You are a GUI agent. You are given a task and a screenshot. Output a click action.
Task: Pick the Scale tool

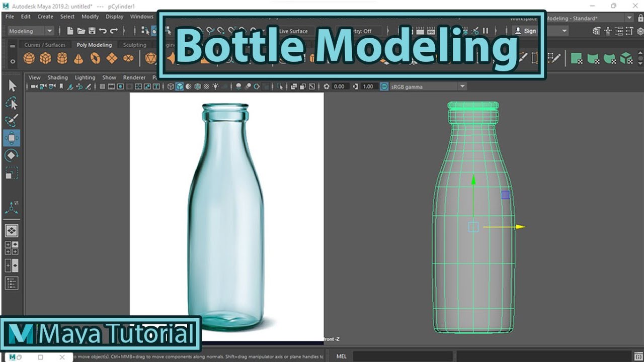coord(12,173)
